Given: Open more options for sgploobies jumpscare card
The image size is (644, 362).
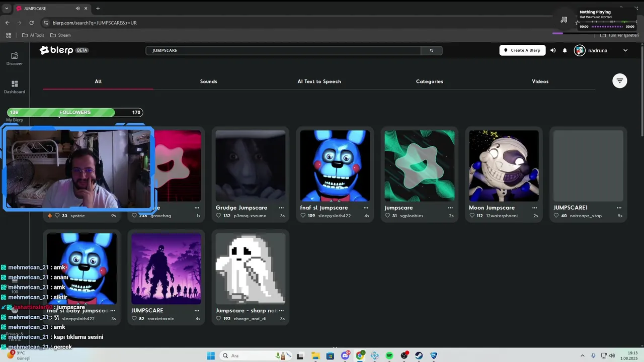Looking at the screenshot, I should 450,208.
